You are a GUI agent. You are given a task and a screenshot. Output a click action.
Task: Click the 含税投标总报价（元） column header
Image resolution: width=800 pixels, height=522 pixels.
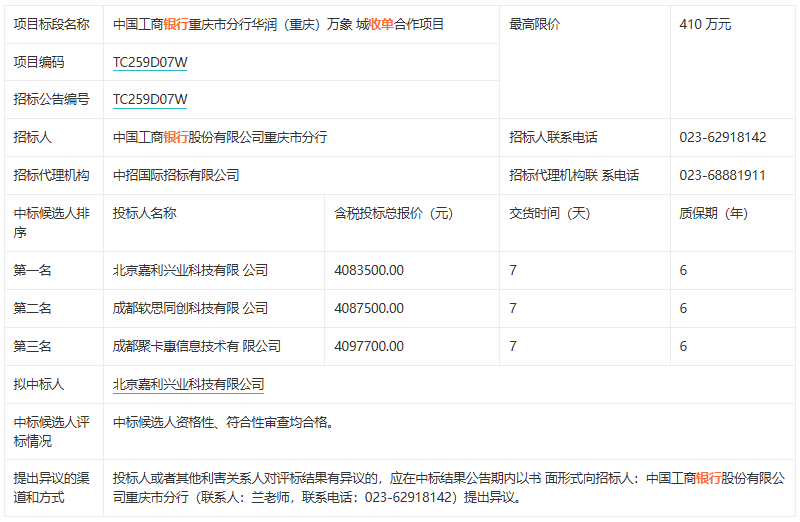393,213
